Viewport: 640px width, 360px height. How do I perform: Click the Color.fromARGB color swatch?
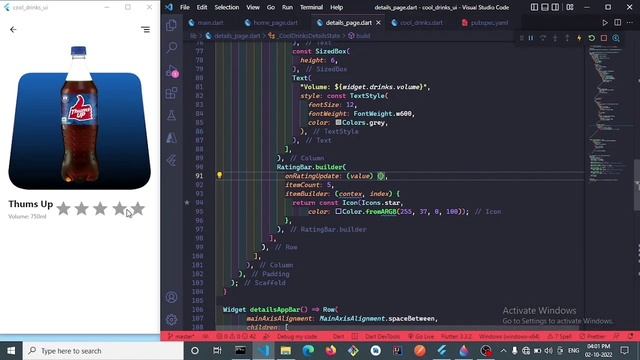[338, 211]
